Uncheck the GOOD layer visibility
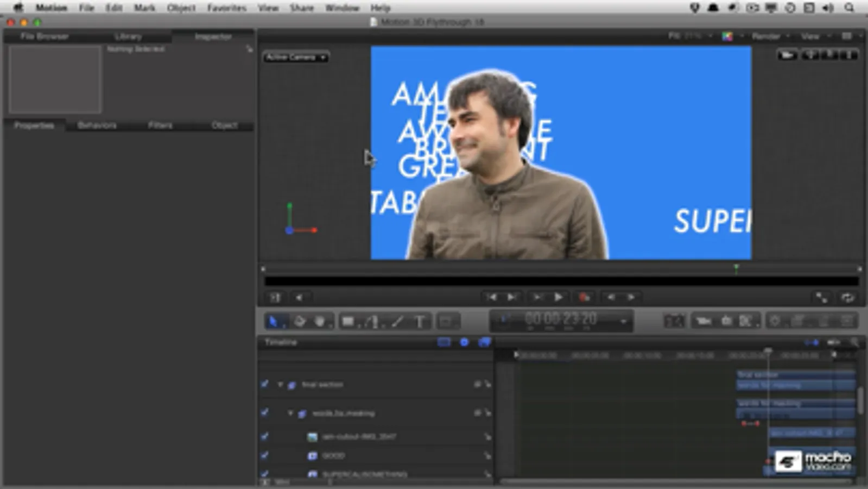The image size is (868, 489). coord(265,455)
